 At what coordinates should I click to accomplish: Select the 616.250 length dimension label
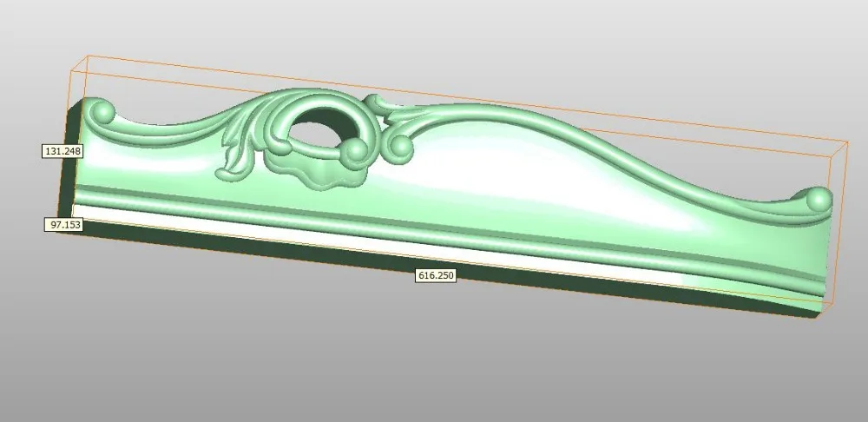click(436, 274)
